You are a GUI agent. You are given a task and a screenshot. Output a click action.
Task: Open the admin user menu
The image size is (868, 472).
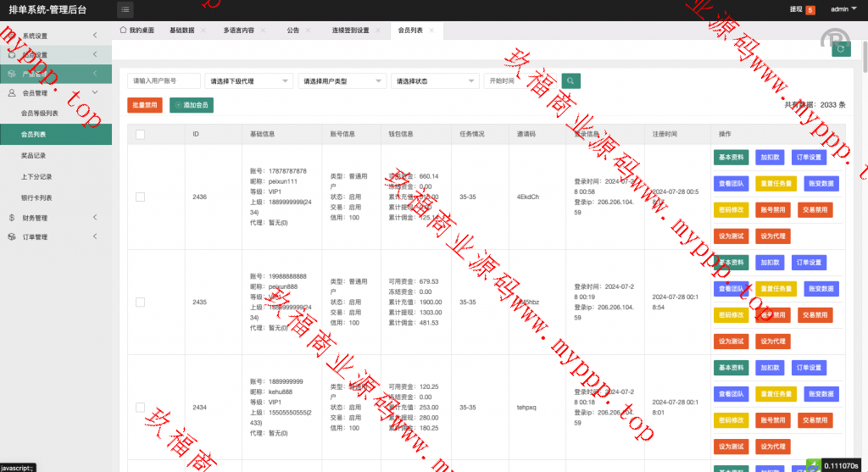pos(842,10)
